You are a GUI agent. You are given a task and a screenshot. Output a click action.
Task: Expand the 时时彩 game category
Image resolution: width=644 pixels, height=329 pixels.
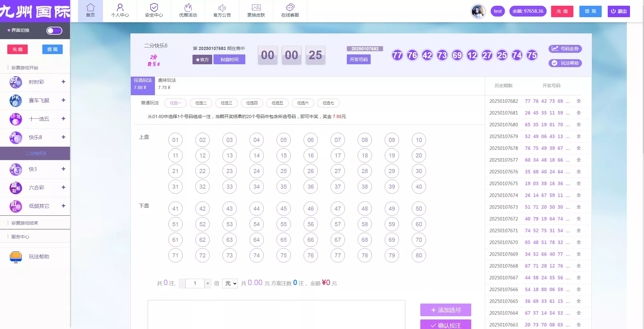[63, 82]
